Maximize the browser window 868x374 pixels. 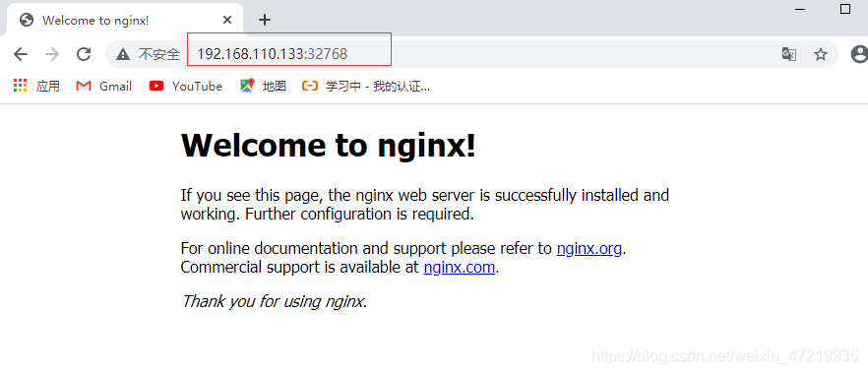click(x=845, y=9)
